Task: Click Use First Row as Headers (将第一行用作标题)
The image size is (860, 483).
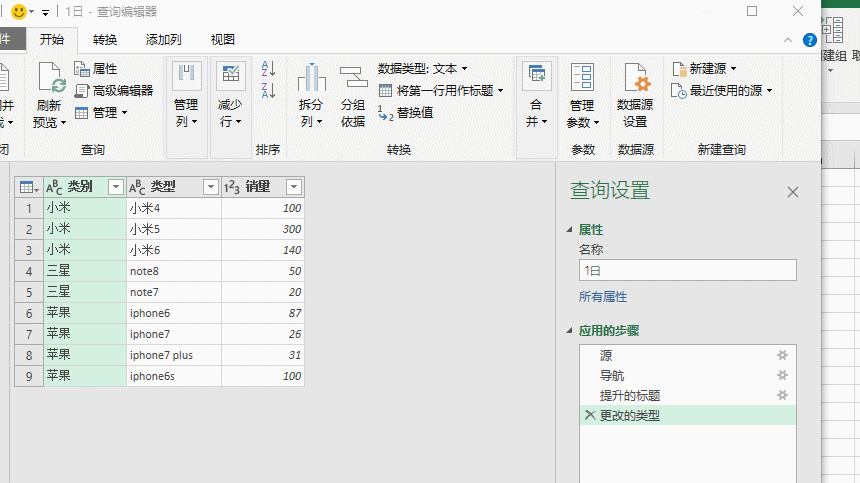Action: 441,90
